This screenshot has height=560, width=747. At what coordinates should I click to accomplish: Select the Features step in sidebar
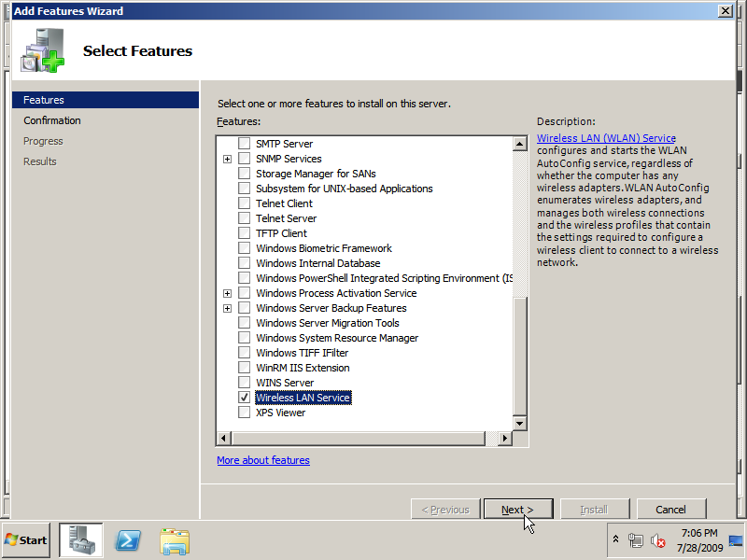(x=106, y=100)
